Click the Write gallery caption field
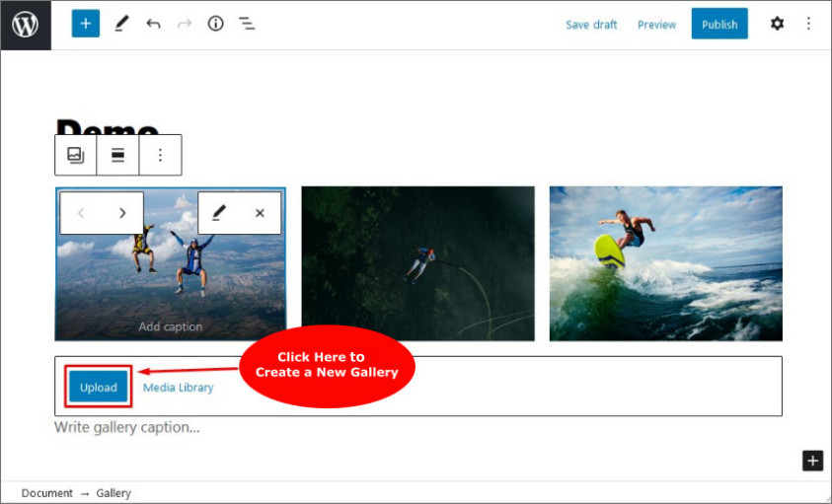 [x=127, y=428]
